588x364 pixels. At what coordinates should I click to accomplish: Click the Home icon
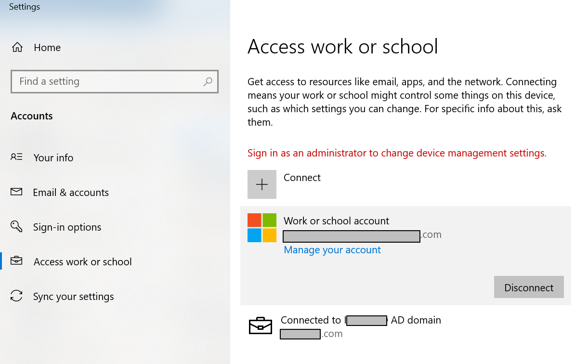click(17, 47)
